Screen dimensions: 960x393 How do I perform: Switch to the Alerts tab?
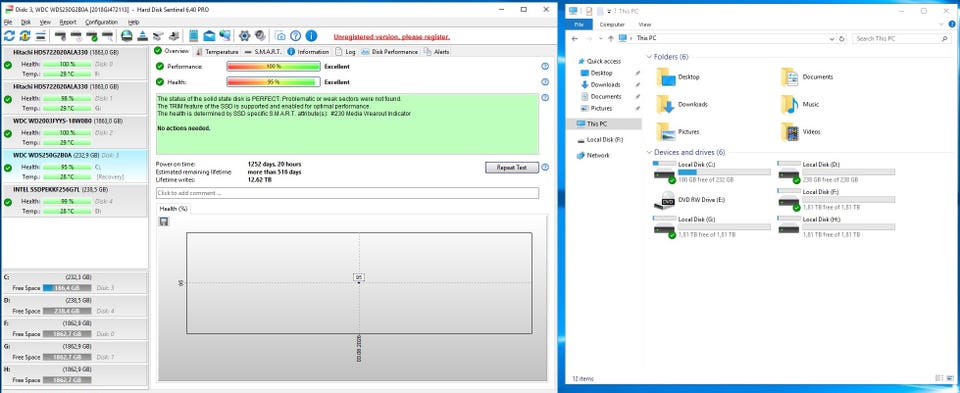(x=437, y=52)
